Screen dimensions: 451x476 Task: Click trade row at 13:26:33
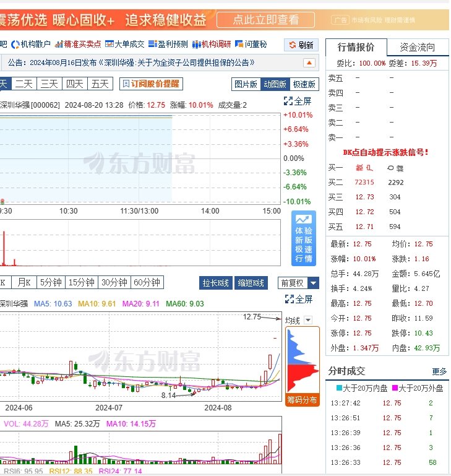[x=387, y=462]
